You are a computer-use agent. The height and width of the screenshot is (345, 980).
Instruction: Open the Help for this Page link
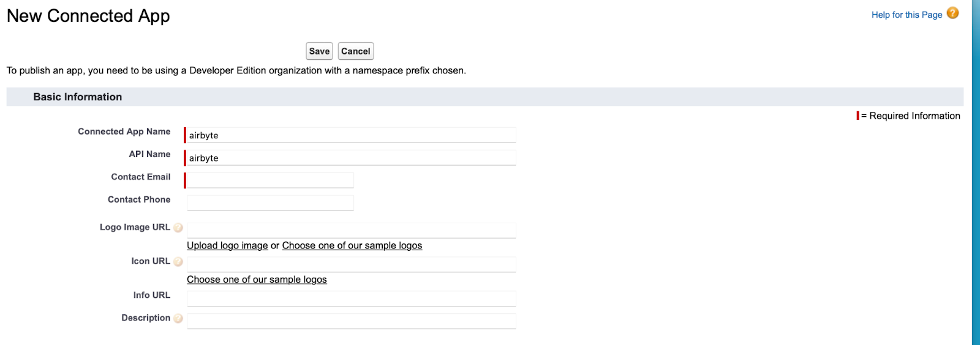(x=907, y=15)
